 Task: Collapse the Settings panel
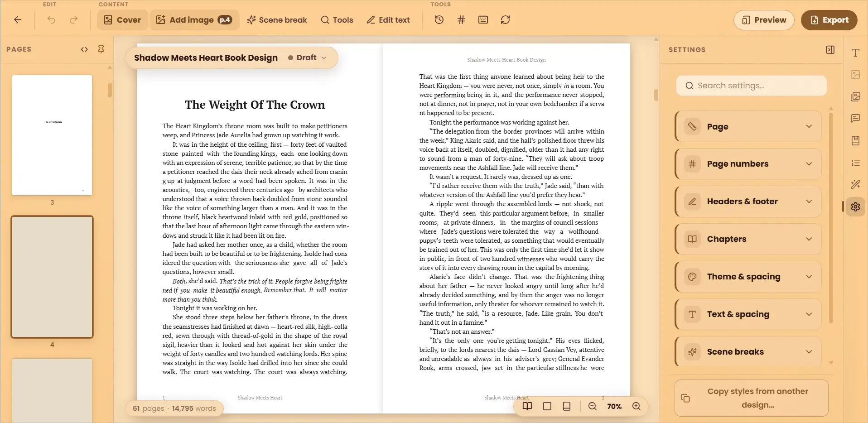830,50
